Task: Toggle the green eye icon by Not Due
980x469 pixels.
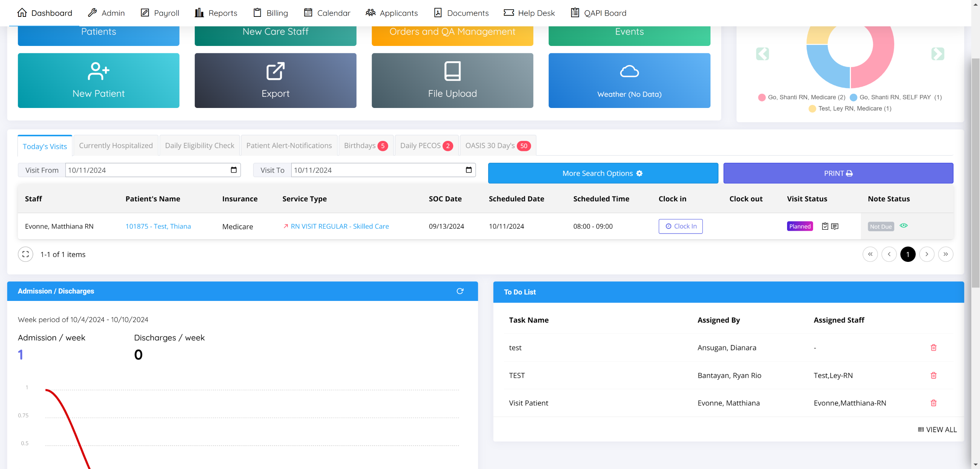Action: 903,226
